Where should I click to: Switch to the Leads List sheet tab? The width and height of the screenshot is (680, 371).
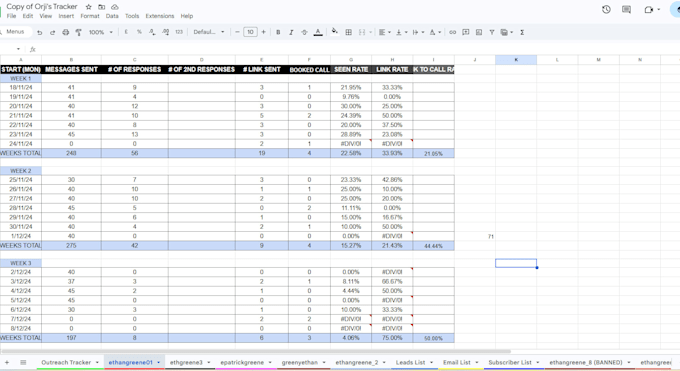coord(410,362)
